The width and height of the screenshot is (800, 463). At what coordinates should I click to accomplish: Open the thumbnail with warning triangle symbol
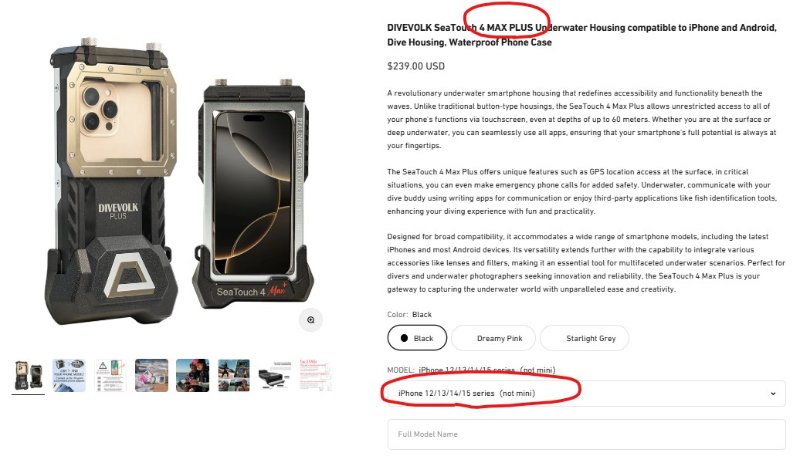(110, 375)
